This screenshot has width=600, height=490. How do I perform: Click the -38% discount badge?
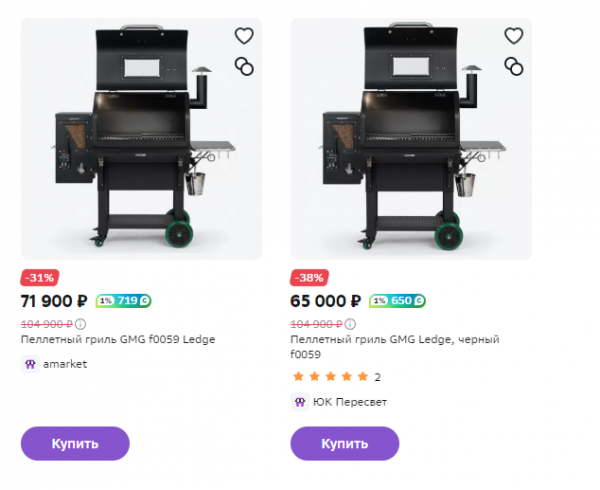pyautogui.click(x=307, y=278)
